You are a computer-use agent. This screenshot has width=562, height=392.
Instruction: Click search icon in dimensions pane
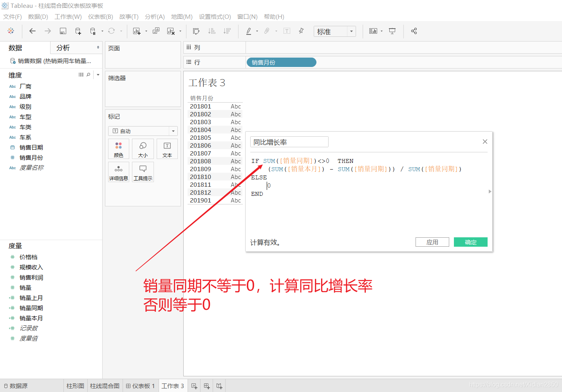point(89,74)
